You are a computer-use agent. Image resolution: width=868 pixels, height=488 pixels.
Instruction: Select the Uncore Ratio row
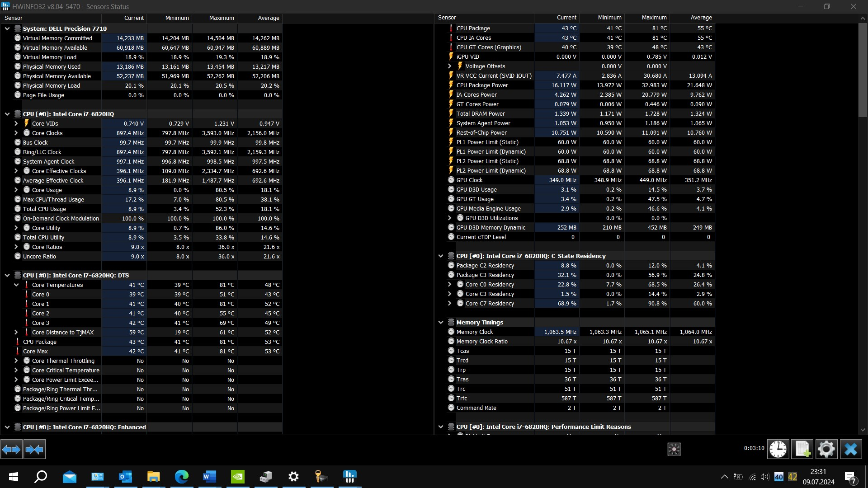click(x=142, y=256)
